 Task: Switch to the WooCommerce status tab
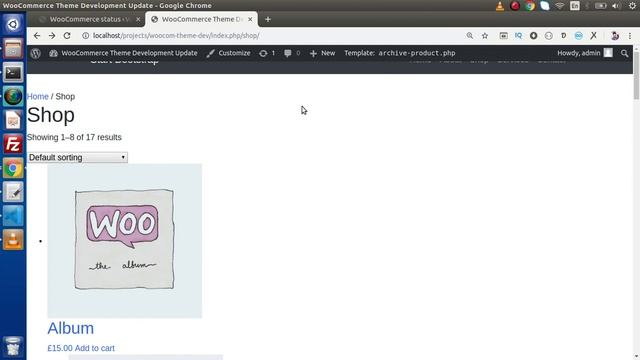point(90,19)
